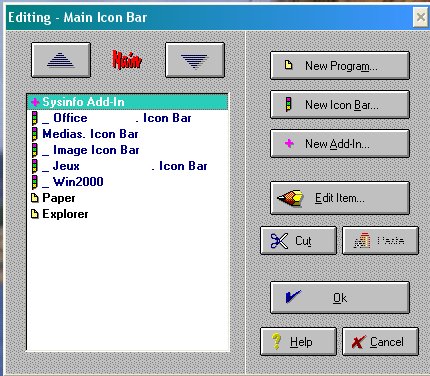Click the icon bar symbol next to Office
Screen dimensions: 430x376
(x=35, y=118)
